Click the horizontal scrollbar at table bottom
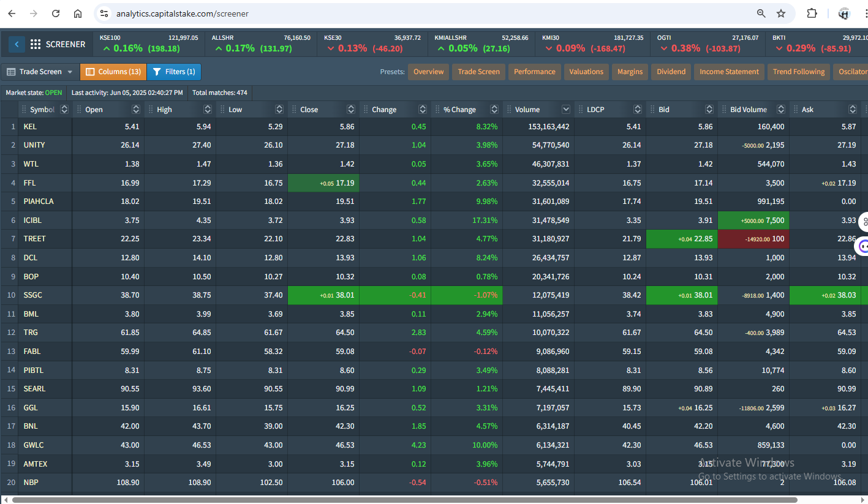The height and width of the screenshot is (504, 868). coord(404,500)
